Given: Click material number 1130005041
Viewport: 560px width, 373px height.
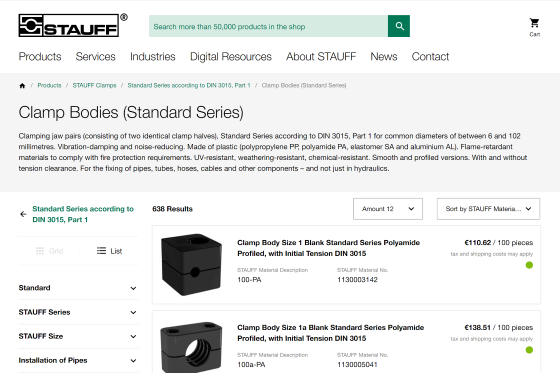Looking at the screenshot, I should (x=357, y=365).
